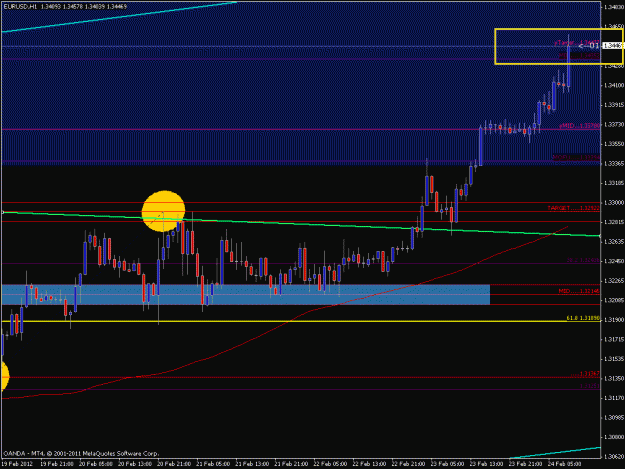
Task: Click the 20 Feb 05:00 time label
Action: (x=96, y=464)
